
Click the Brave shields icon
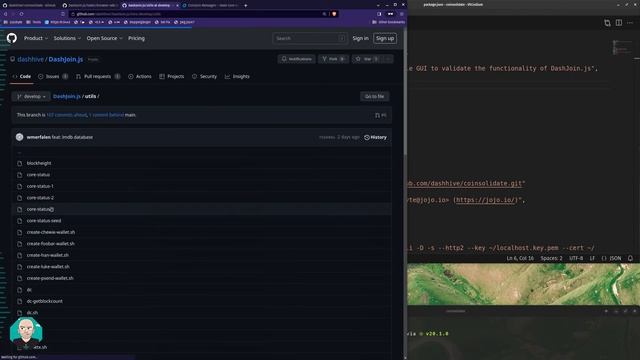coord(334,14)
